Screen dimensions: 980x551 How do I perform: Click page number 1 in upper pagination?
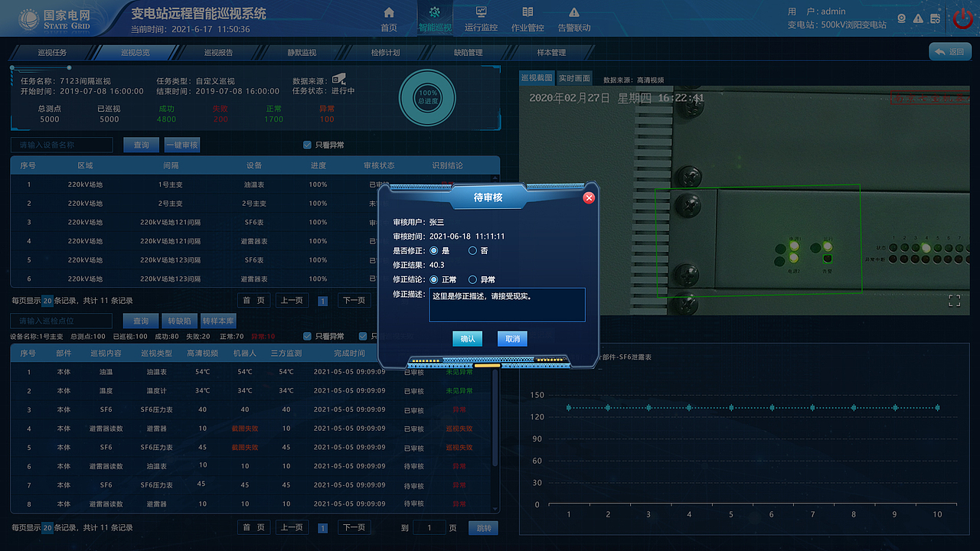click(x=322, y=302)
